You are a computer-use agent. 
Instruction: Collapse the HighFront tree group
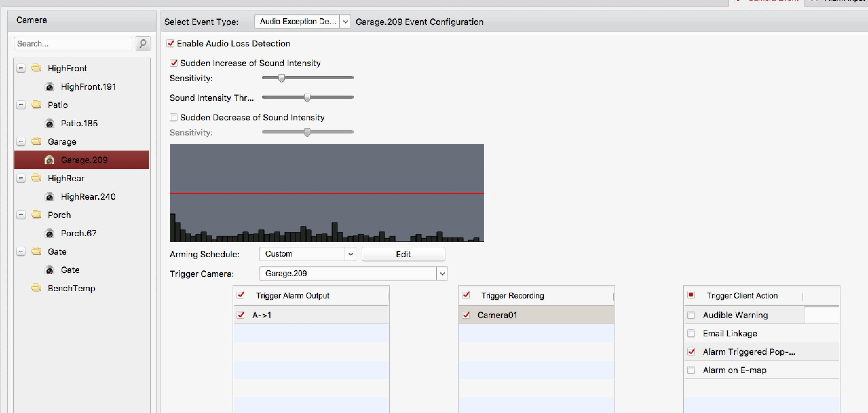click(x=21, y=68)
